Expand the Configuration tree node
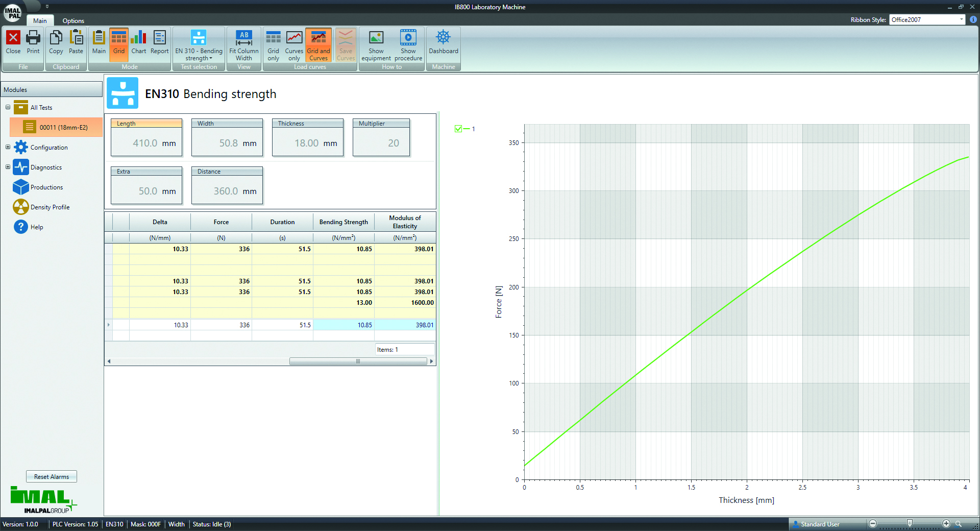The width and height of the screenshot is (980, 531). tap(8, 147)
